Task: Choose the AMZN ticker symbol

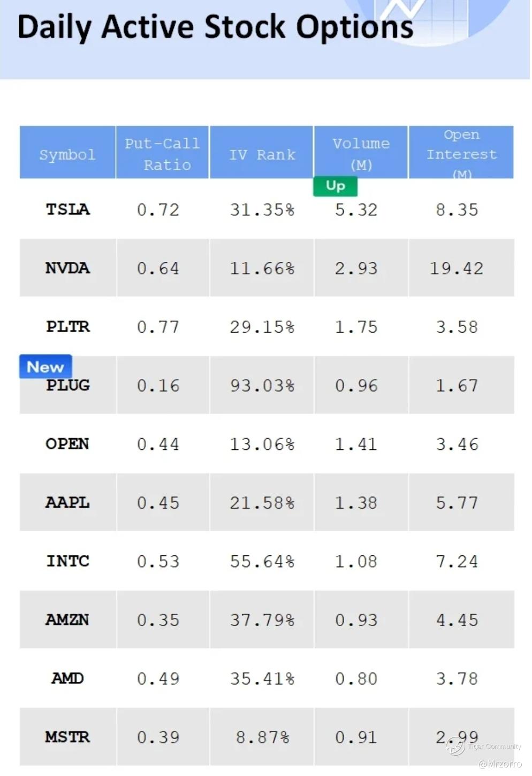Action: click(67, 620)
